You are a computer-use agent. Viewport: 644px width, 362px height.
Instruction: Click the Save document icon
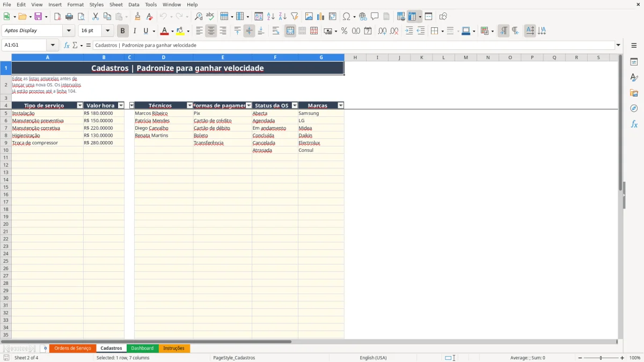[38, 17]
